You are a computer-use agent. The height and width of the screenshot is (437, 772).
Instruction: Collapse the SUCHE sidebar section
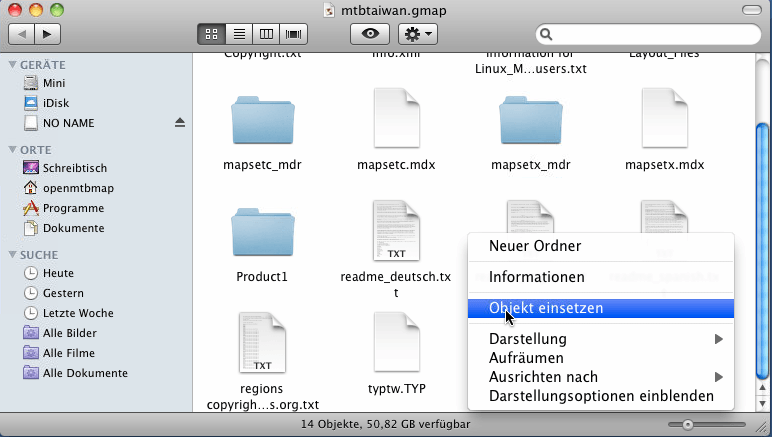13,254
